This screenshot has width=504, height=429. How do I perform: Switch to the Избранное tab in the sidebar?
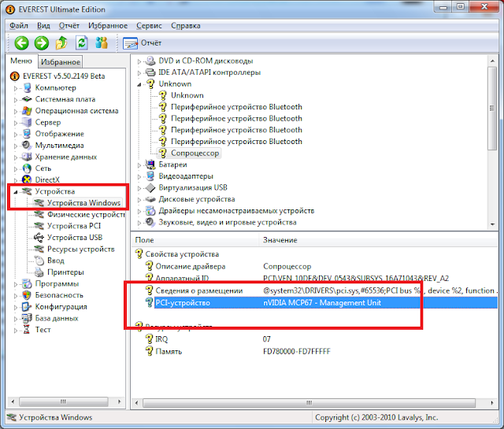pyautogui.click(x=61, y=61)
